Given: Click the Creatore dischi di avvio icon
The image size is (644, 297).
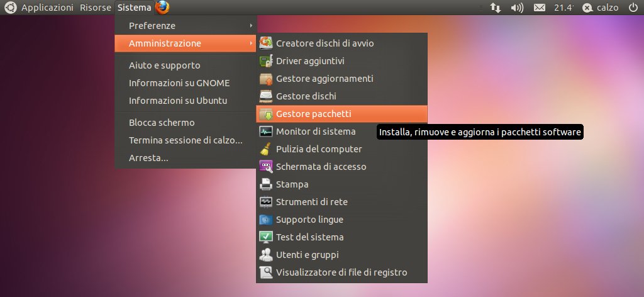Looking at the screenshot, I should click(x=266, y=43).
